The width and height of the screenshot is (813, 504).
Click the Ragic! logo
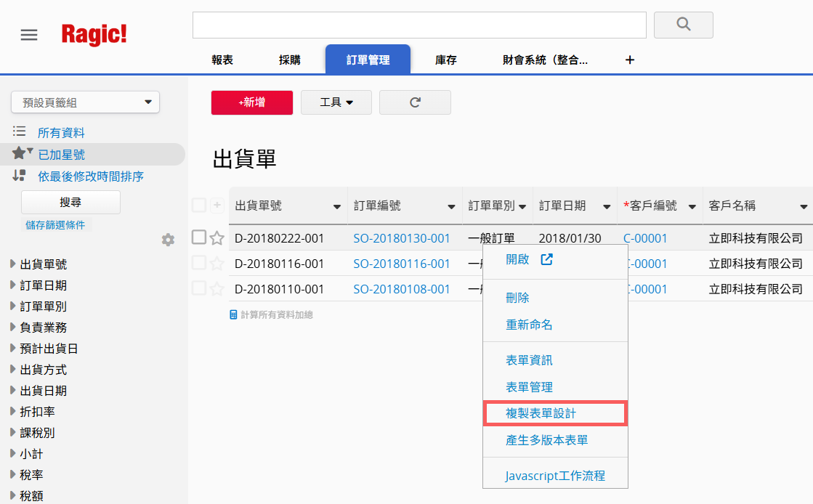click(94, 34)
